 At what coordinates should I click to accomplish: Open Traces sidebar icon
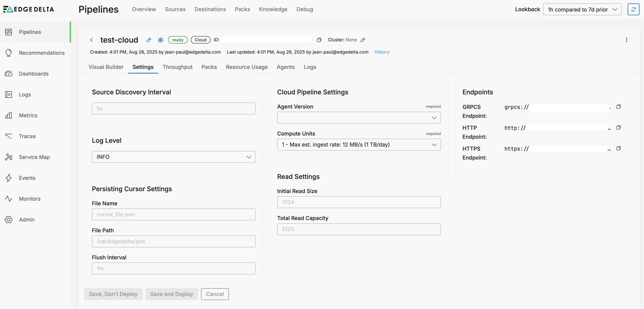point(9,136)
